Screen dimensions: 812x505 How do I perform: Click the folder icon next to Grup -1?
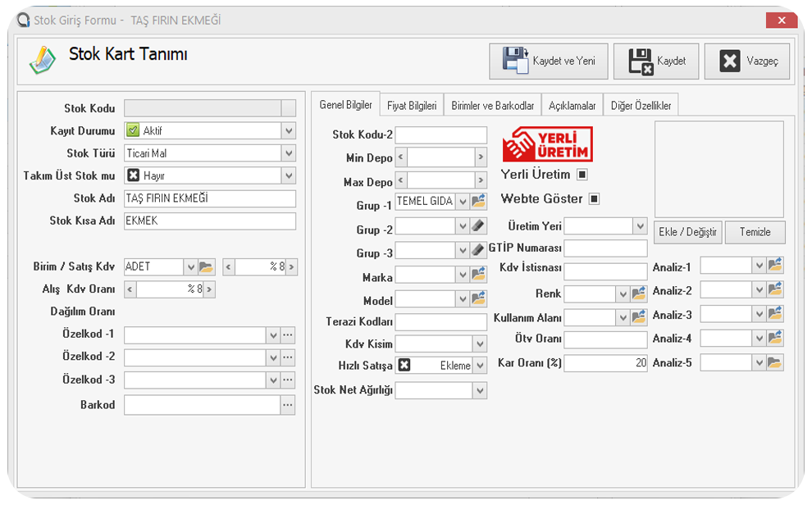[x=480, y=202]
